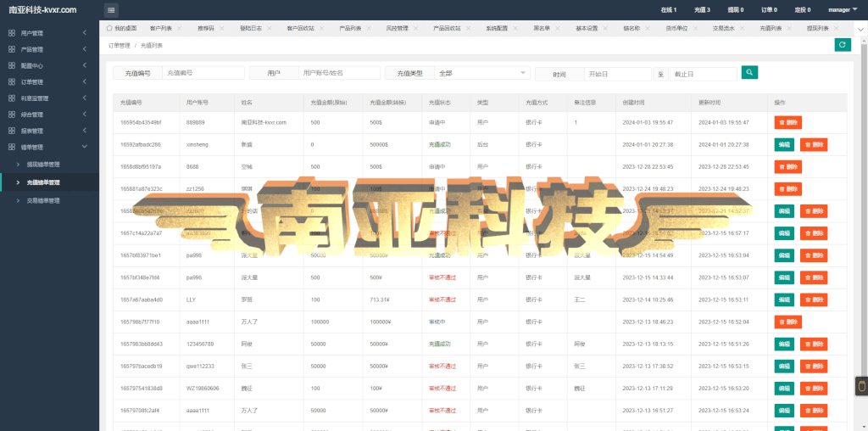Close the 货币单位 tab
The height and width of the screenshot is (431, 868).
[x=695, y=28]
